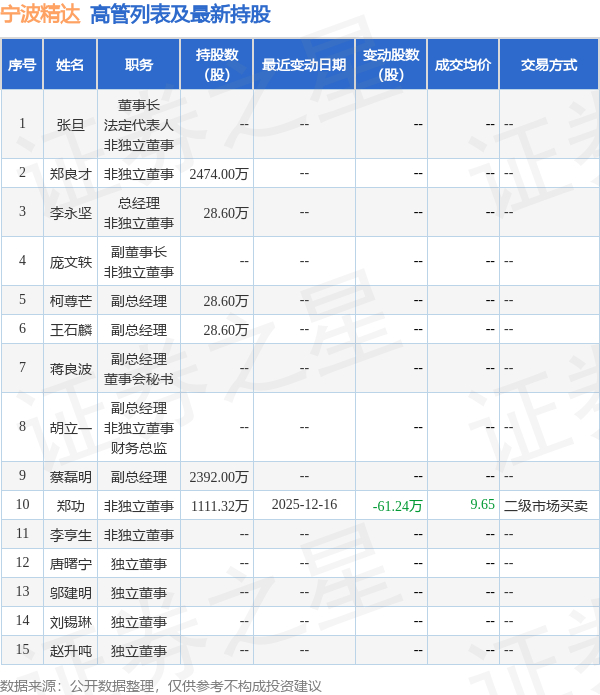600x695 pixels.
Task: Click the 二级市场买卖 trade method
Action: (546, 506)
